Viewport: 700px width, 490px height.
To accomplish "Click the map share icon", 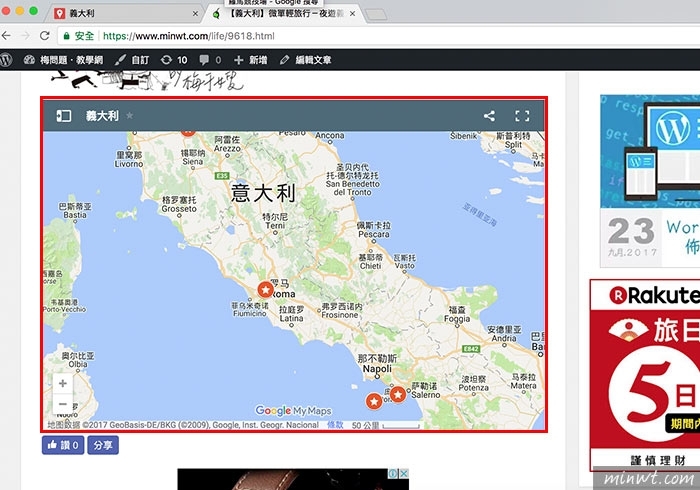I will click(489, 116).
